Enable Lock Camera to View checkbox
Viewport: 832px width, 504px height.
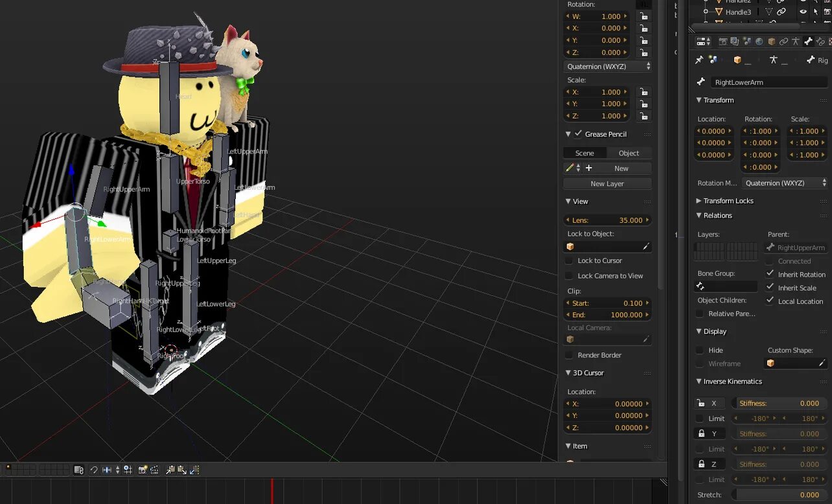click(x=569, y=275)
